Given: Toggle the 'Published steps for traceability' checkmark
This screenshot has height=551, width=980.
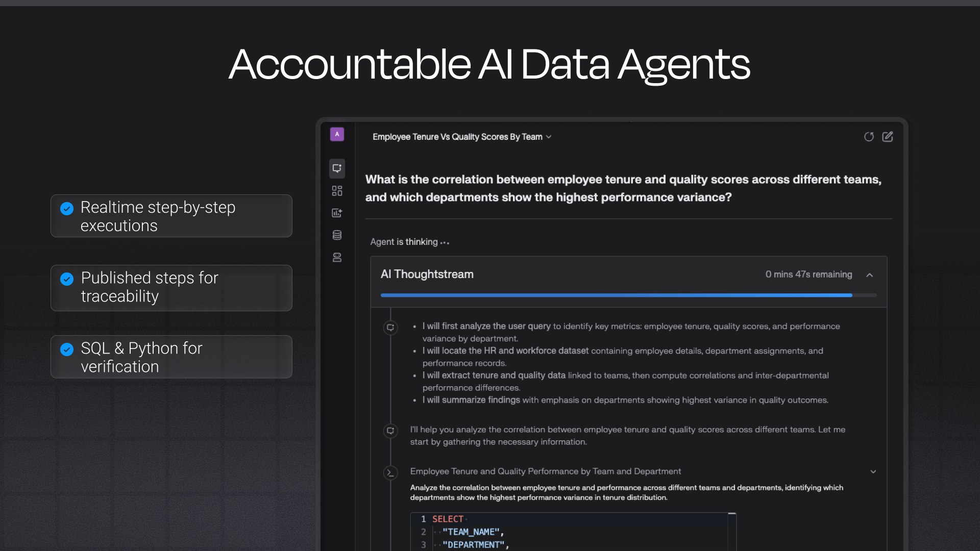Looking at the screenshot, I should point(67,279).
